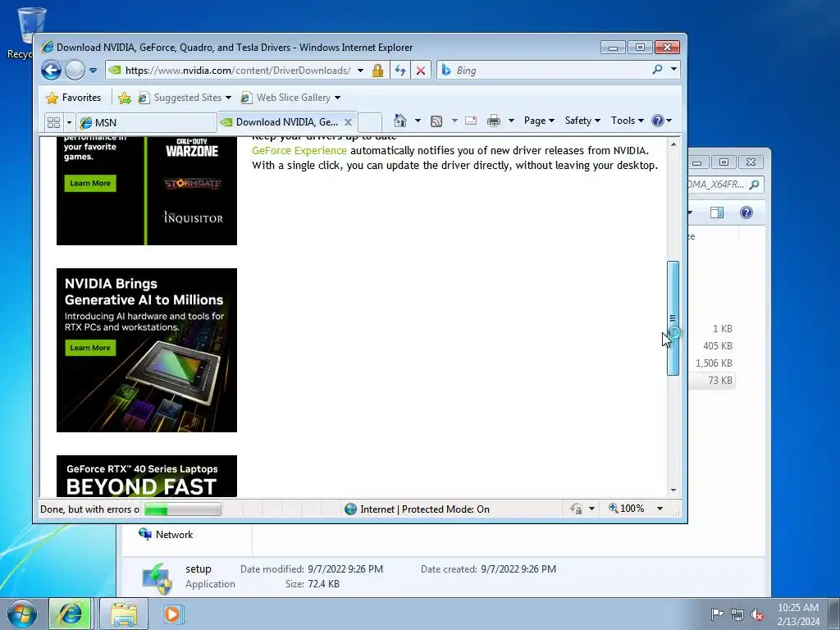The image size is (840, 630).
Task: Expand the zoom level dropdown arrow
Action: tap(660, 509)
